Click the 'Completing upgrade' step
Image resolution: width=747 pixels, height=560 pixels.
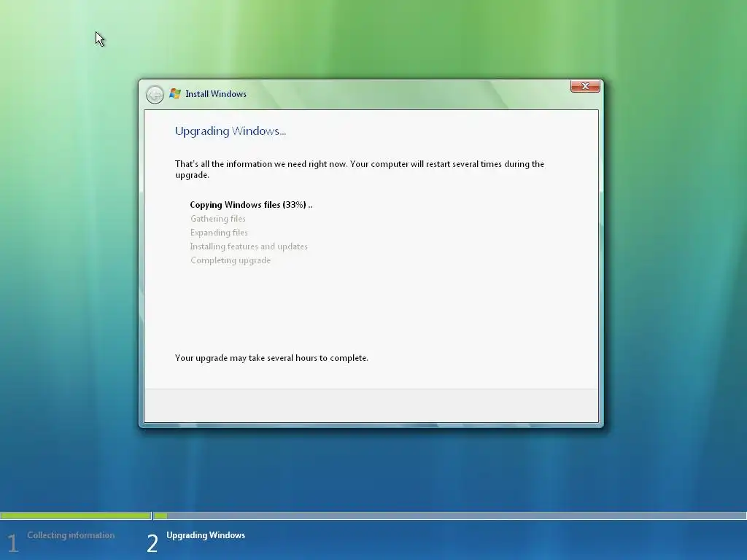coord(231,260)
